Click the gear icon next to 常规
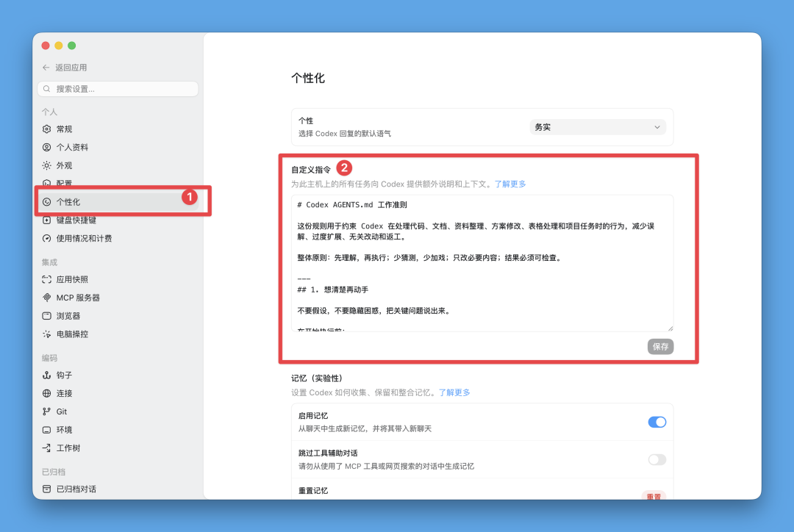 pyautogui.click(x=46, y=129)
